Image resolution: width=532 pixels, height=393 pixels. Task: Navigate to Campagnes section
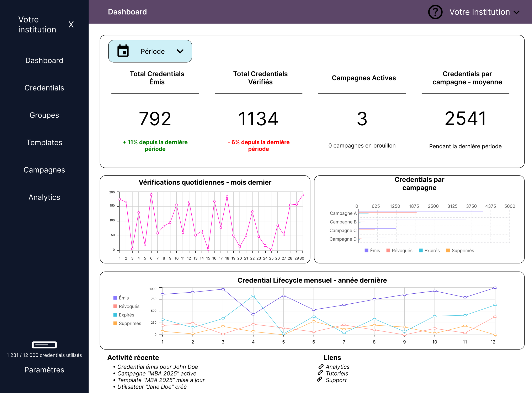pos(44,170)
